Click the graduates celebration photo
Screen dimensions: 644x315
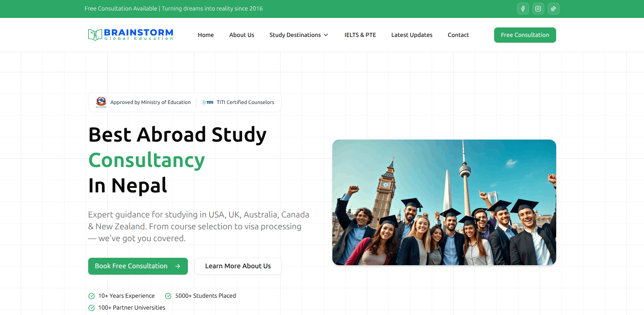point(444,202)
